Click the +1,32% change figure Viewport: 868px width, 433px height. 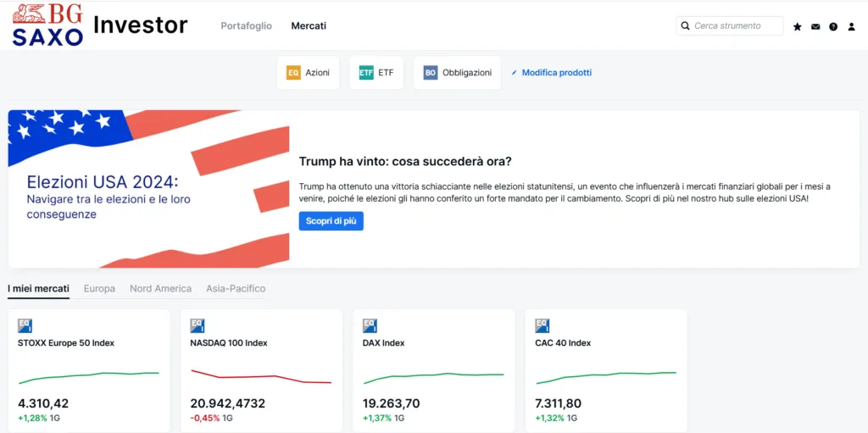click(549, 418)
